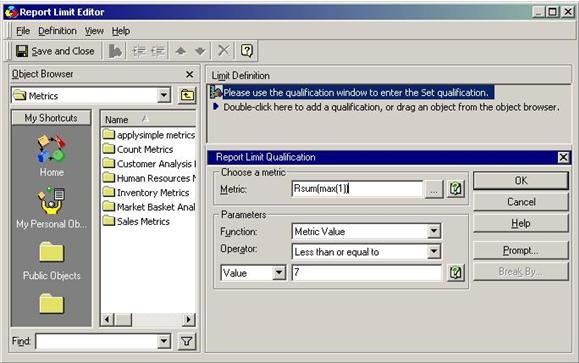The width and height of the screenshot is (579, 363).
Task: Click the list scroll right arrow
Action: [189, 319]
